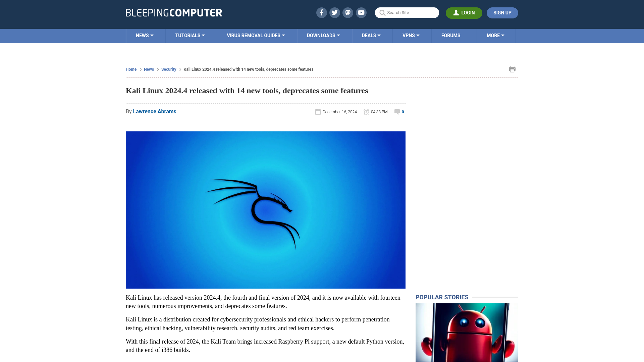
Task: Click the calendar date icon
Action: (318, 111)
